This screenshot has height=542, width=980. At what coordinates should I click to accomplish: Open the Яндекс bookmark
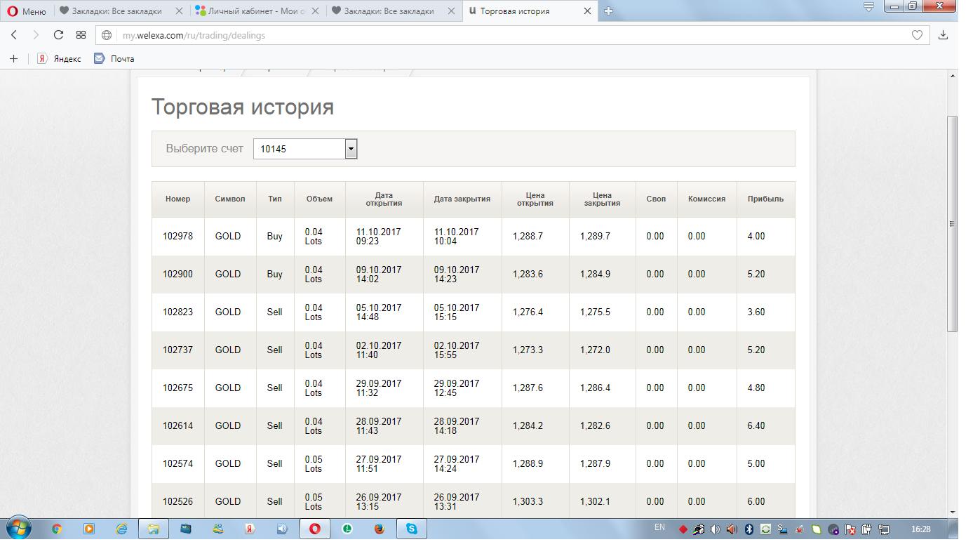[60, 59]
